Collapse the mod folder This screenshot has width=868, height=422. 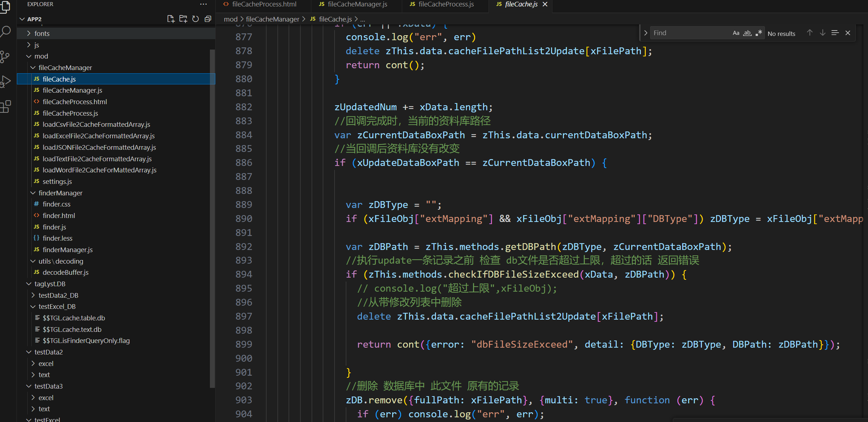[116, 56]
